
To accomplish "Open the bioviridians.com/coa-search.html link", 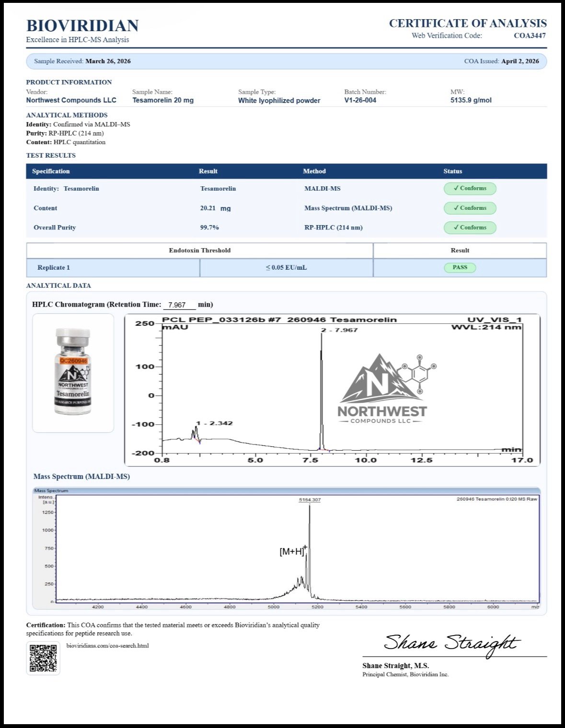I will click(x=107, y=645).
